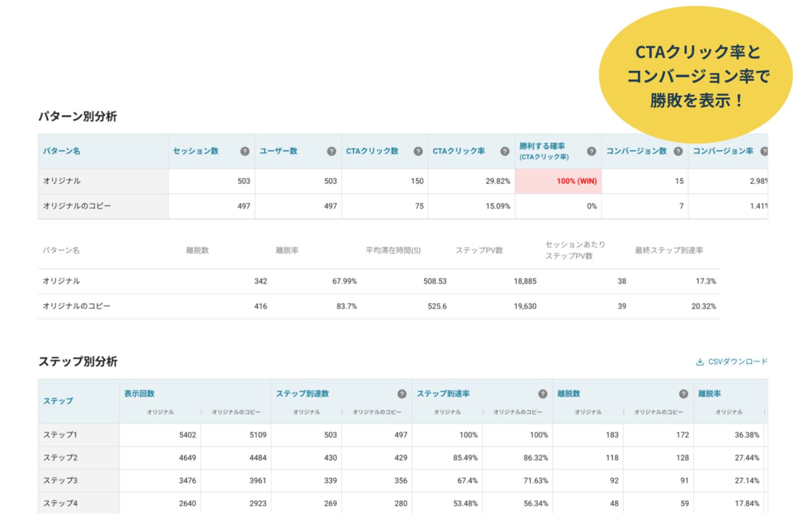Select the オリジナル row in pattern table

[62, 181]
